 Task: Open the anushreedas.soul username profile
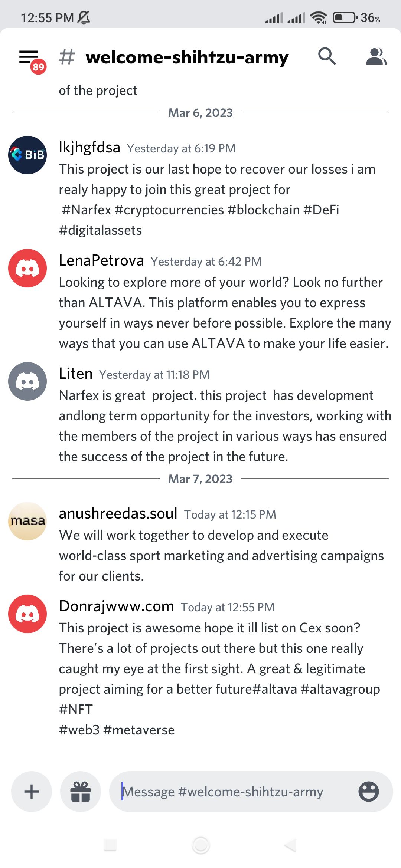coord(118,514)
